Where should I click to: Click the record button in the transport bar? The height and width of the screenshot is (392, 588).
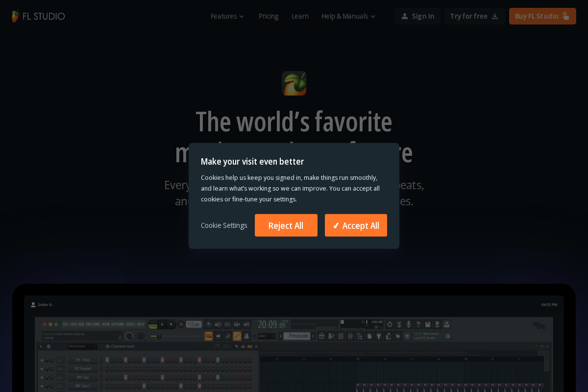181,324
